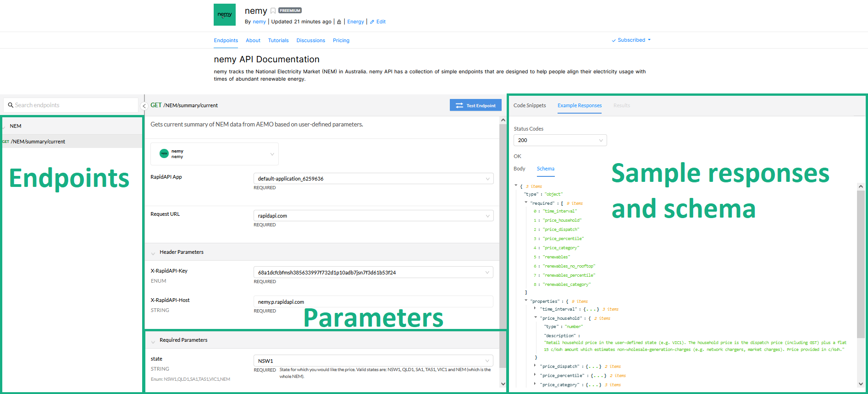Click the FREEMIUM badge
Viewport: 868px width, 394px height.
(290, 11)
